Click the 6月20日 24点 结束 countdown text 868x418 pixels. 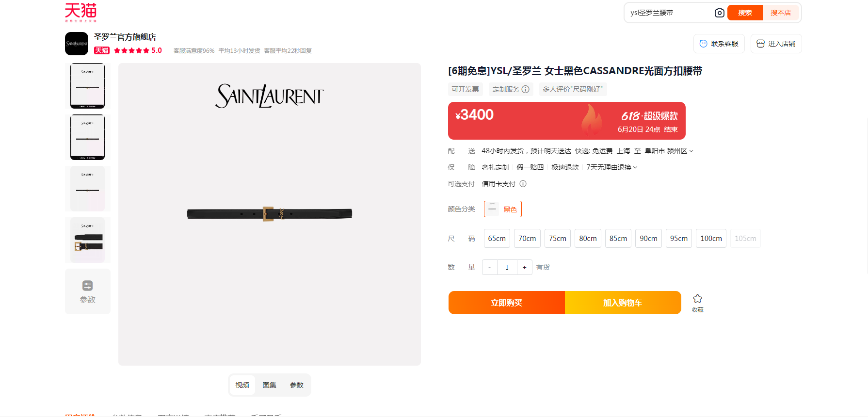coord(648,129)
